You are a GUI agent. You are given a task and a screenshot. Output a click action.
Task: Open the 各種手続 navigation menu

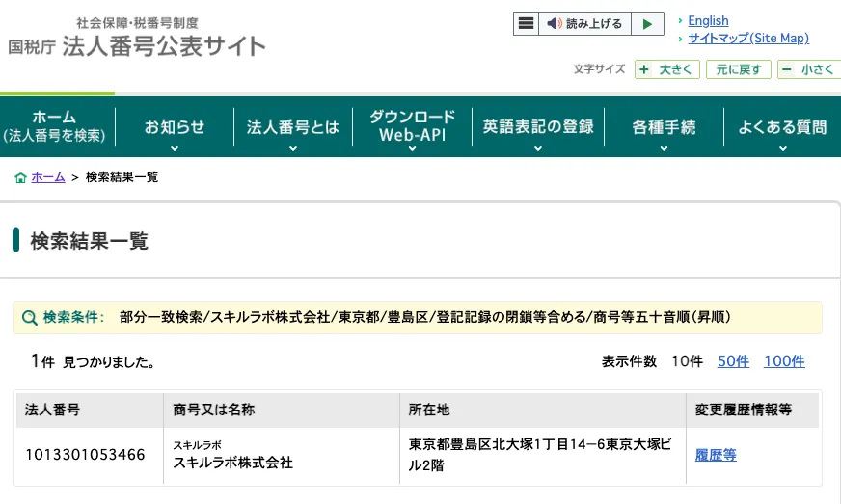tap(664, 127)
